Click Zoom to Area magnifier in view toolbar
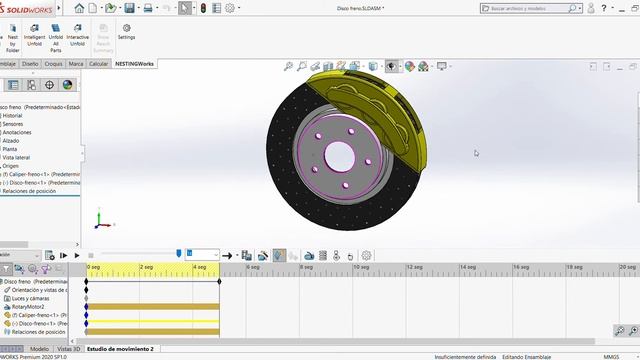 click(302, 66)
